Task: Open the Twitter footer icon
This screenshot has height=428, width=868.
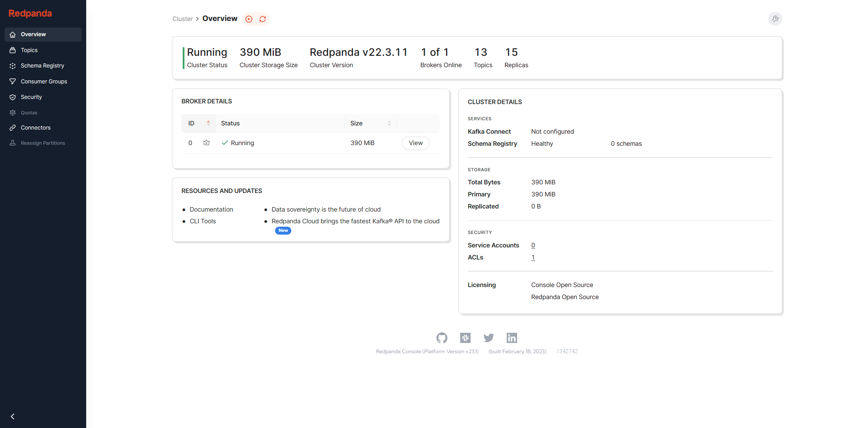Action: [488, 338]
